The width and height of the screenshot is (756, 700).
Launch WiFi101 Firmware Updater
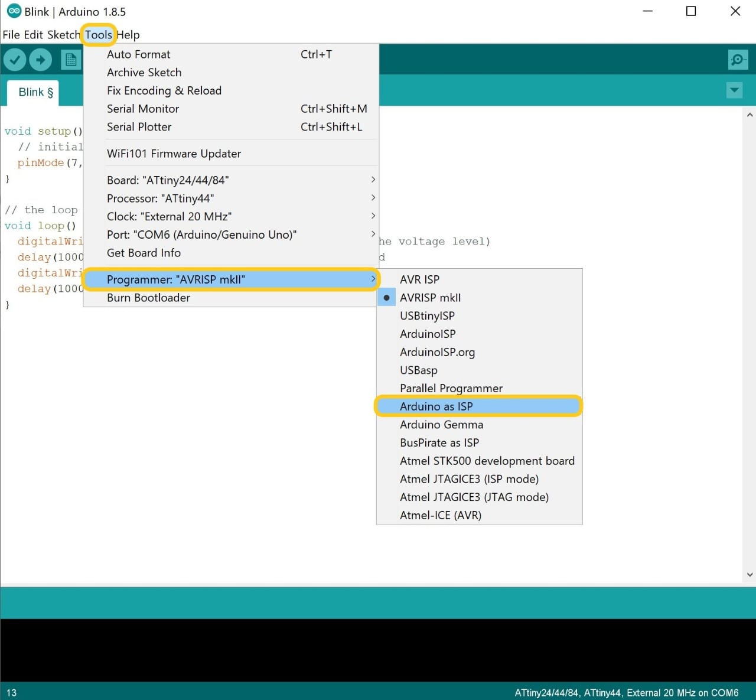click(x=230, y=154)
